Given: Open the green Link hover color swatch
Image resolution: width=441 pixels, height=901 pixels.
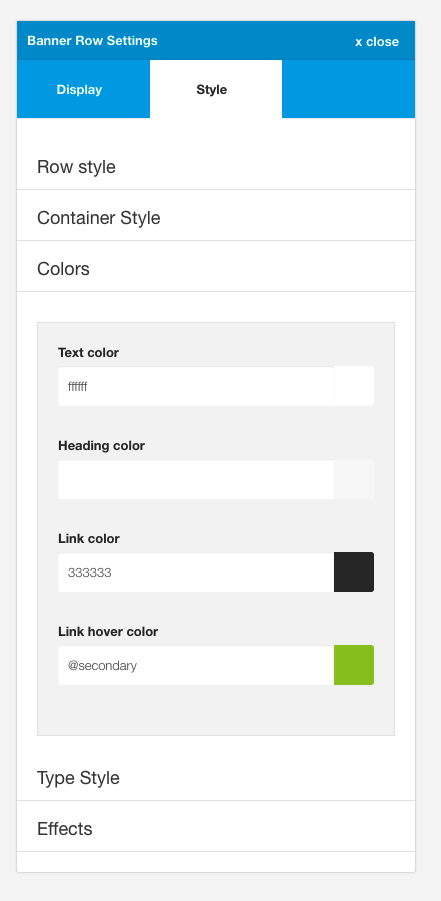Looking at the screenshot, I should tap(354, 666).
